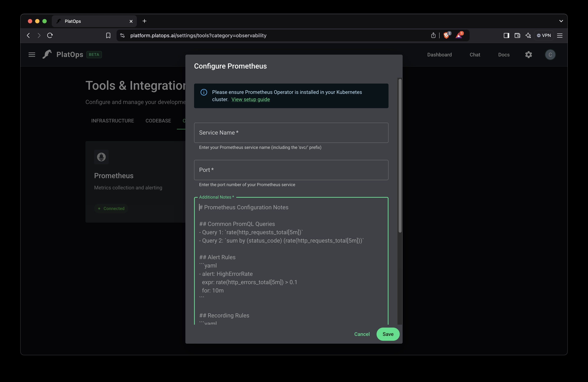Click 'Metrics collection and alerting' description
Image resolution: width=588 pixels, height=382 pixels.
tap(128, 188)
